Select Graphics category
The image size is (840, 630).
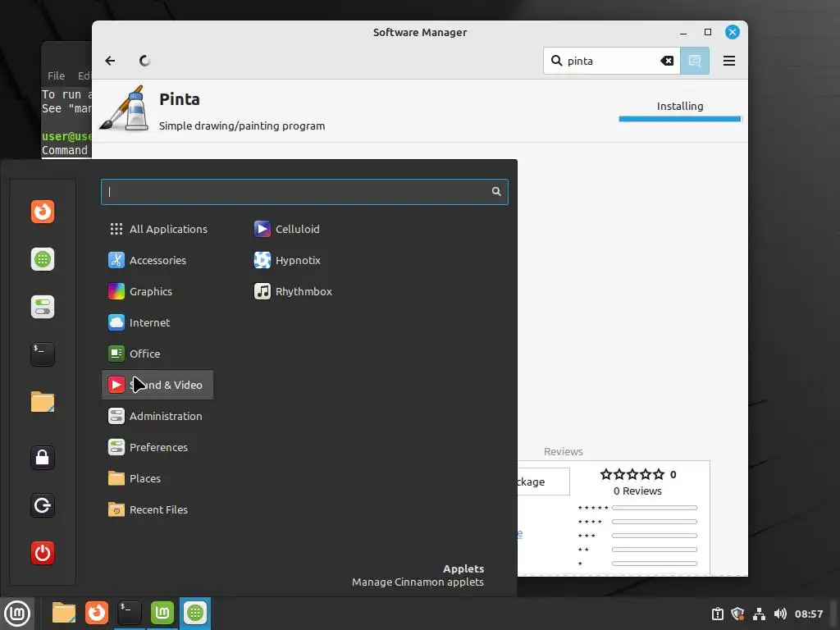[x=157, y=291]
